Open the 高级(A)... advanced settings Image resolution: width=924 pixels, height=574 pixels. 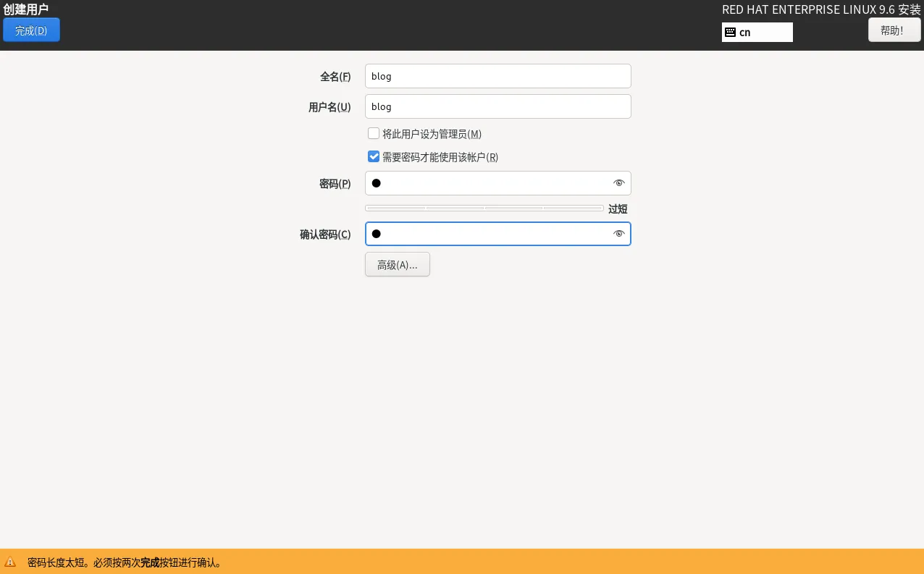tap(397, 264)
